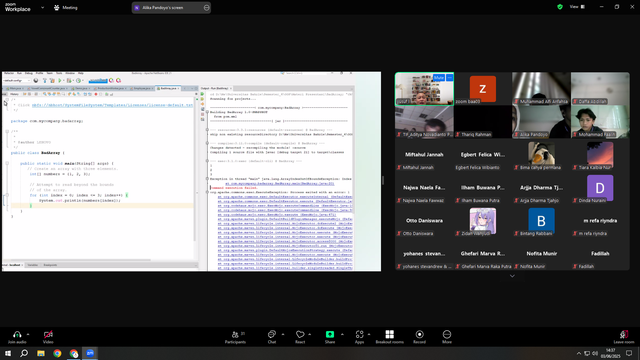This screenshot has height=360, width=640.
Task: Click Otto Daniswara's participant tile
Action: tap(424, 221)
